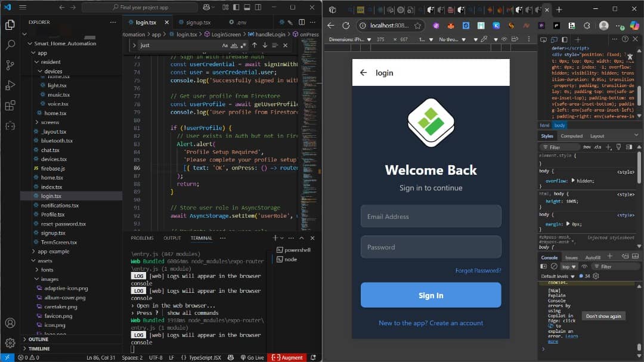The width and height of the screenshot is (644, 362).
Task: Open the browser Extensions puzzle icon
Action: pos(587,26)
